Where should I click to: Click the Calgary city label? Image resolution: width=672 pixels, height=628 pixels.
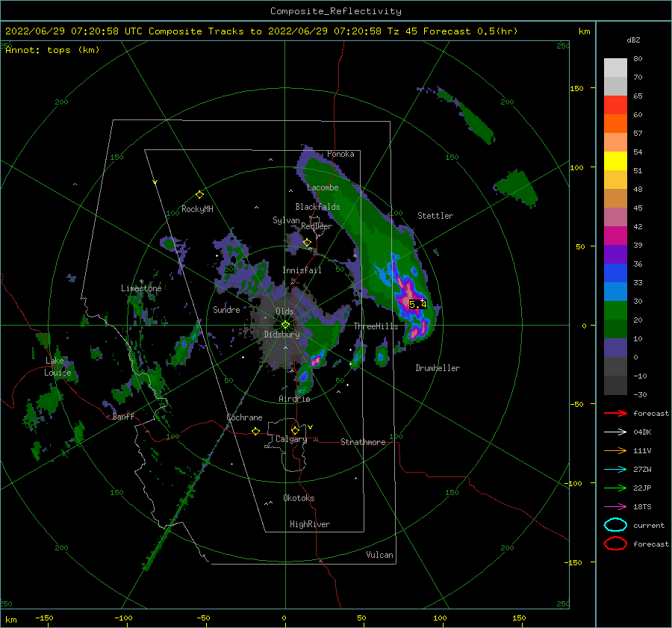(291, 439)
